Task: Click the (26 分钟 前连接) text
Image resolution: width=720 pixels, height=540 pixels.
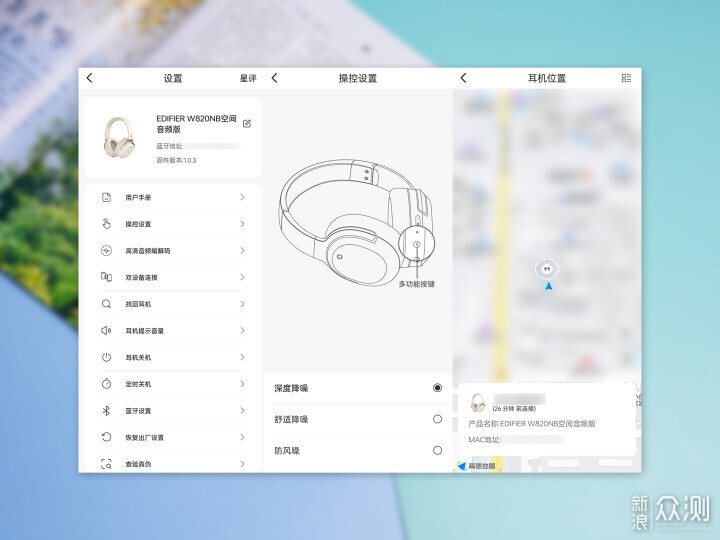Action: (x=514, y=409)
